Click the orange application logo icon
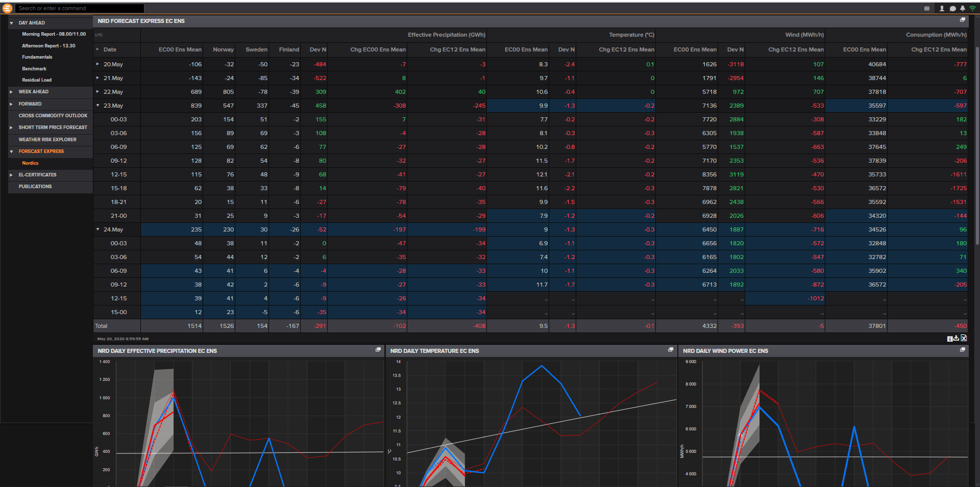 pos(7,8)
